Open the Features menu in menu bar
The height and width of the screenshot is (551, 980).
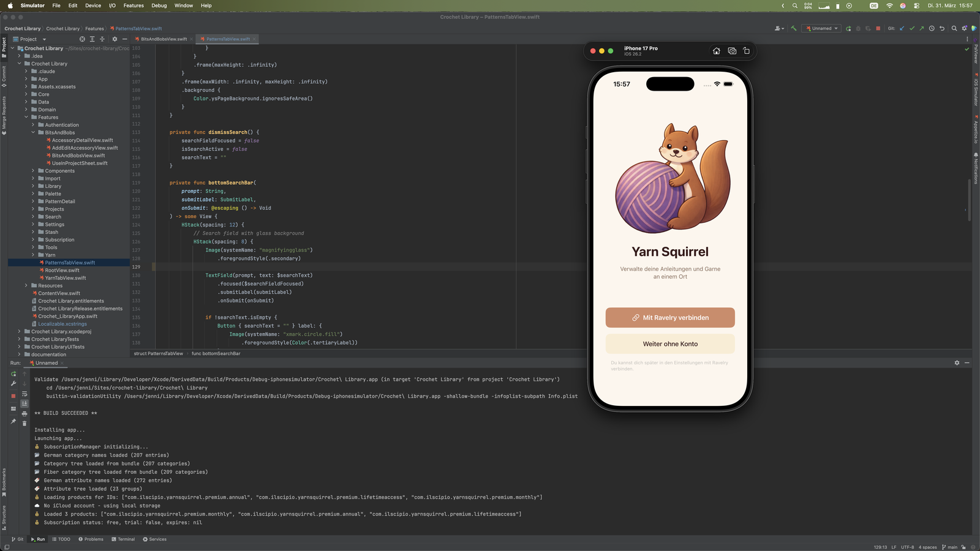tap(134, 6)
